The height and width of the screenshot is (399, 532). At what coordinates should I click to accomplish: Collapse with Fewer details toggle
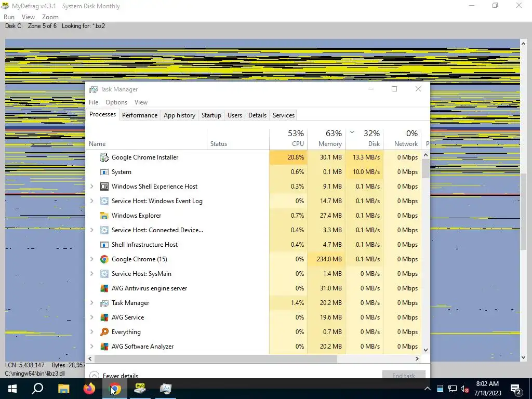(114, 376)
